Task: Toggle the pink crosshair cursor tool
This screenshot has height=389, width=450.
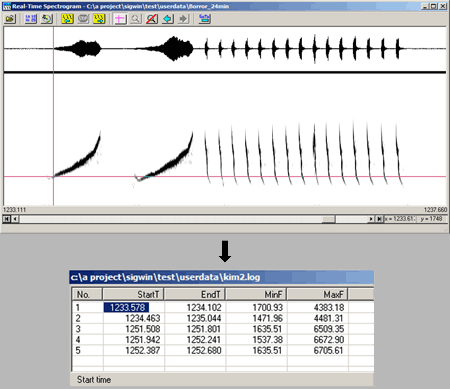Action: (120, 19)
